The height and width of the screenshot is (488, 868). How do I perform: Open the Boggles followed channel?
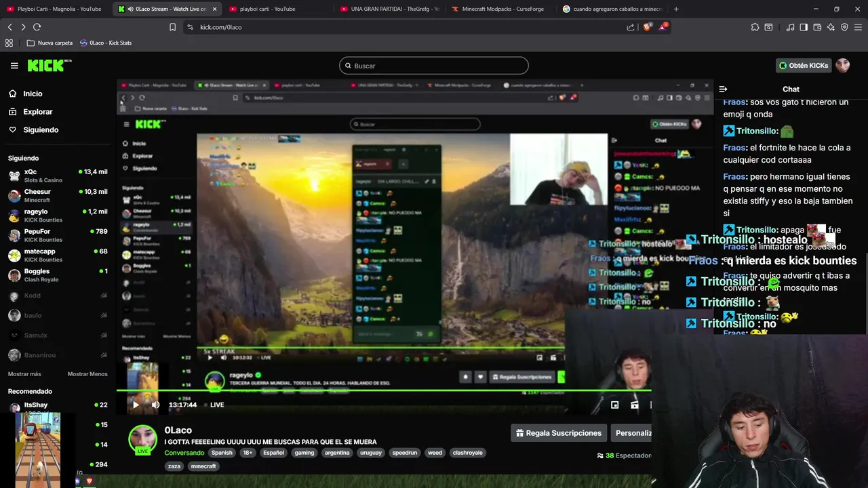point(58,274)
